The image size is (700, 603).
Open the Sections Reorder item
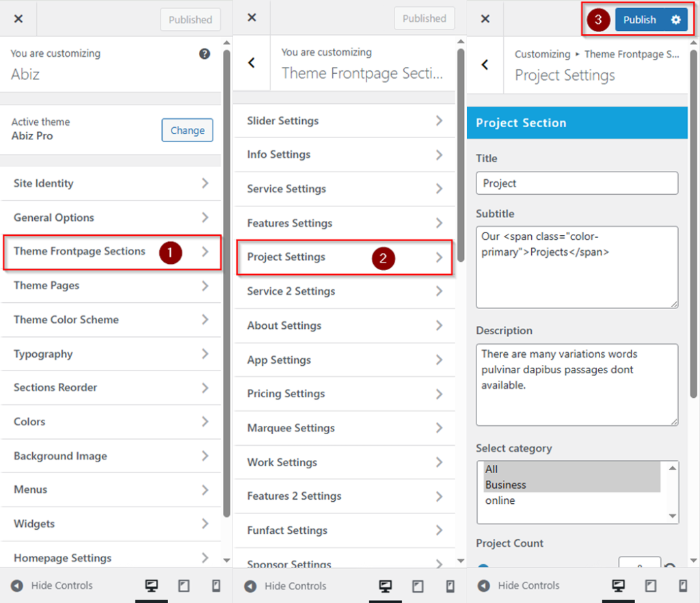tap(111, 388)
